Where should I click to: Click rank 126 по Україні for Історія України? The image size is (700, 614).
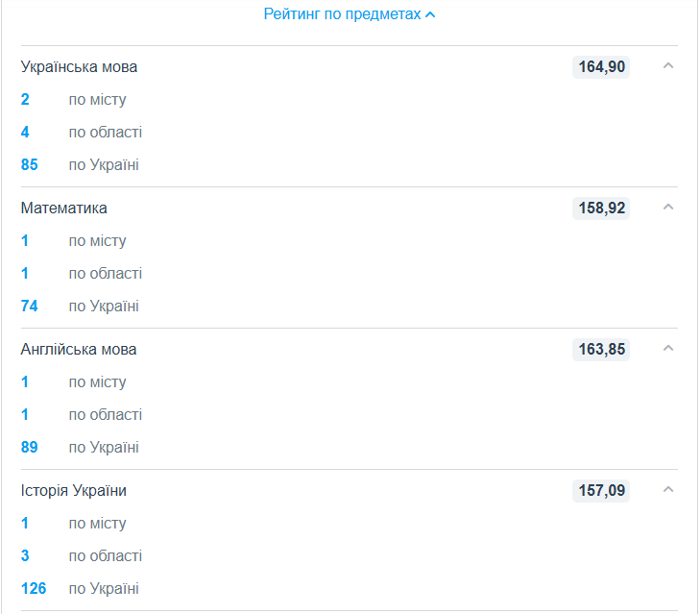[x=34, y=588]
